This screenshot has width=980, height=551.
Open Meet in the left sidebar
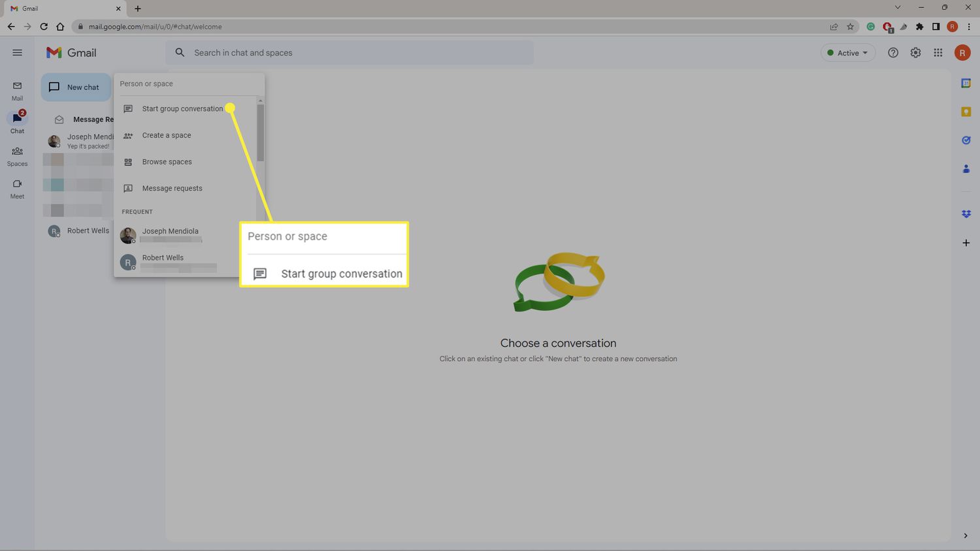[x=17, y=189]
